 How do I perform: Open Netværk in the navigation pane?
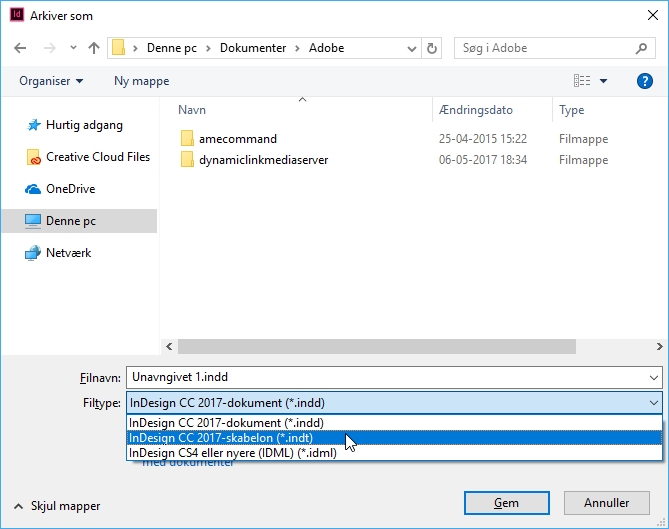click(x=79, y=253)
